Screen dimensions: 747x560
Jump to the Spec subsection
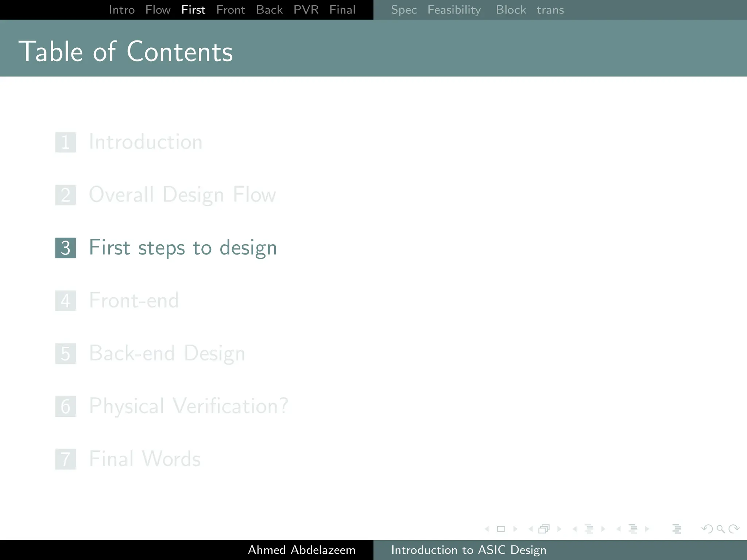[404, 10]
